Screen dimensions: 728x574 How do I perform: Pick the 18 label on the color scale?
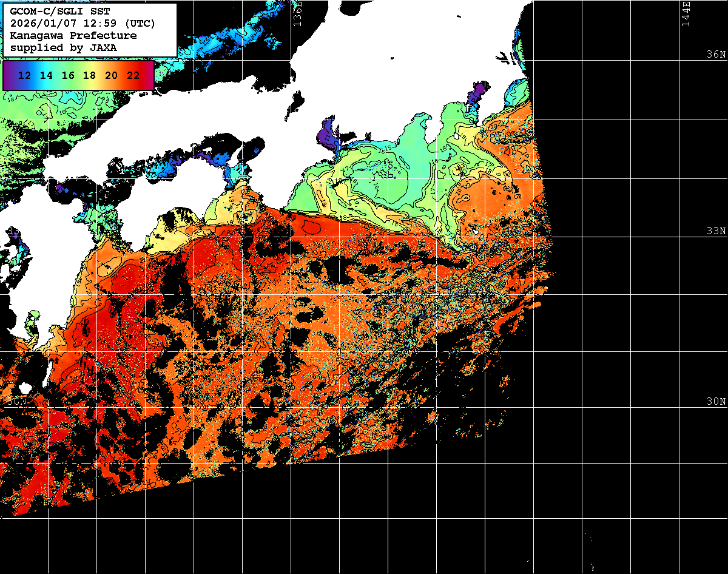coord(89,75)
